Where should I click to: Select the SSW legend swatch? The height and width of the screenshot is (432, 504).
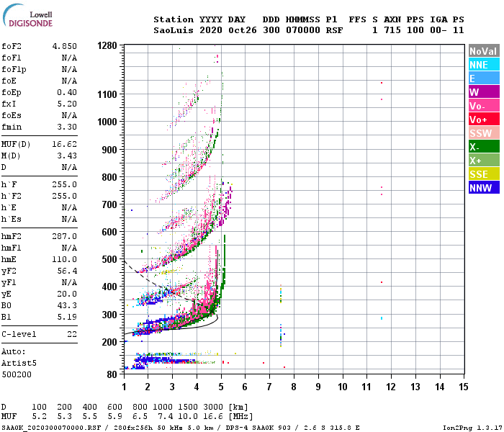(484, 133)
